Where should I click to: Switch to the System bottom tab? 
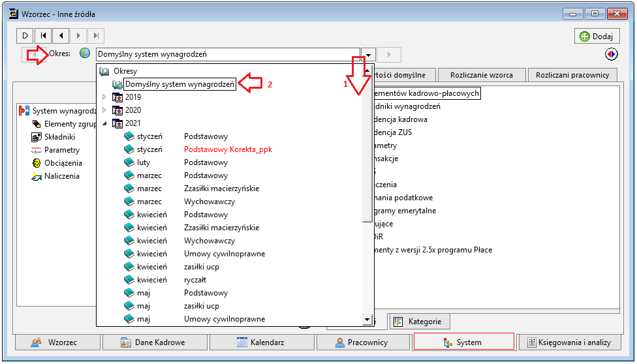coord(463,342)
